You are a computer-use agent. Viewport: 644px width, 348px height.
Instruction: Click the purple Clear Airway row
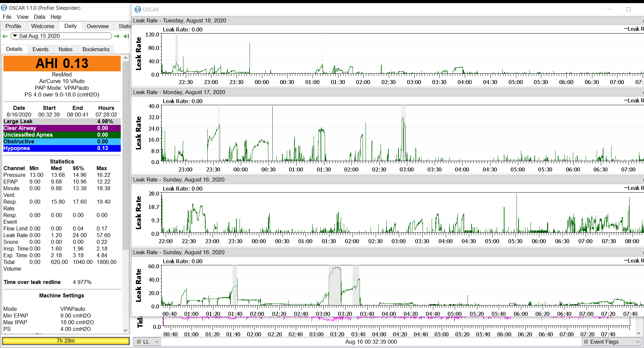[x=62, y=128]
